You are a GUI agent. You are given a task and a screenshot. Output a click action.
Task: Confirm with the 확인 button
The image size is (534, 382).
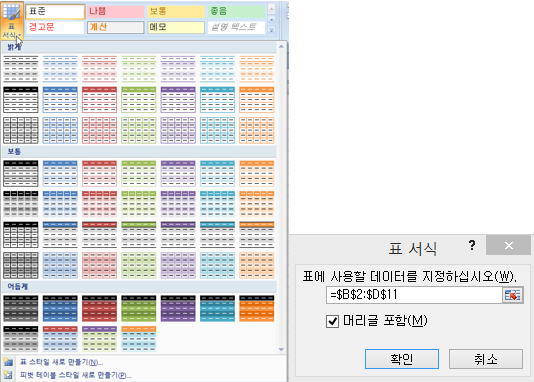pos(402,359)
